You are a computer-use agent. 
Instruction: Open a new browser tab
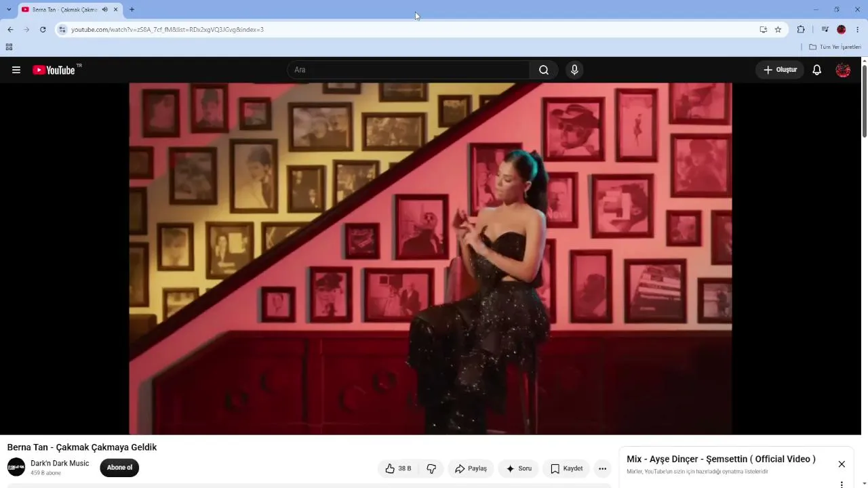click(x=132, y=9)
